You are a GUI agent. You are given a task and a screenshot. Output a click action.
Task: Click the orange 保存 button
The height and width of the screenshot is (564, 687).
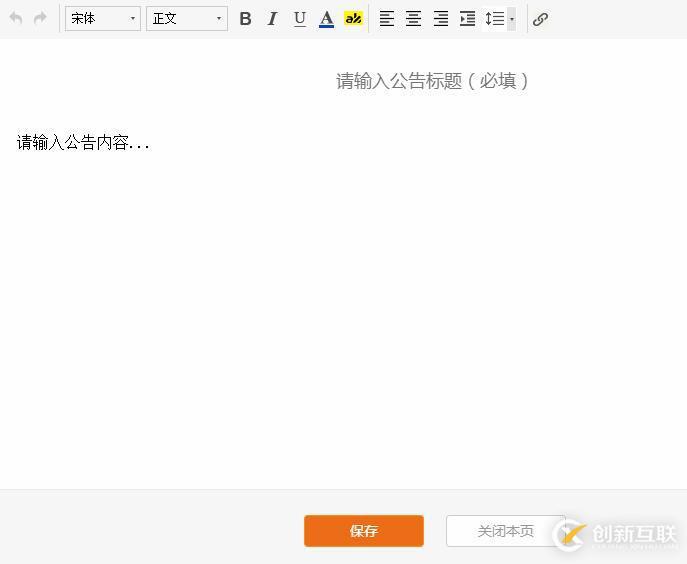pos(364,531)
